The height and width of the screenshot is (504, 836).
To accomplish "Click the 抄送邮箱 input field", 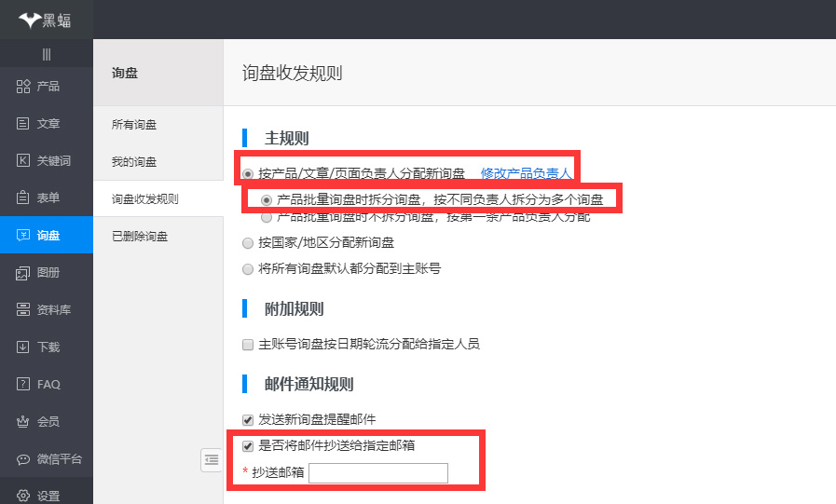I will tap(378, 473).
